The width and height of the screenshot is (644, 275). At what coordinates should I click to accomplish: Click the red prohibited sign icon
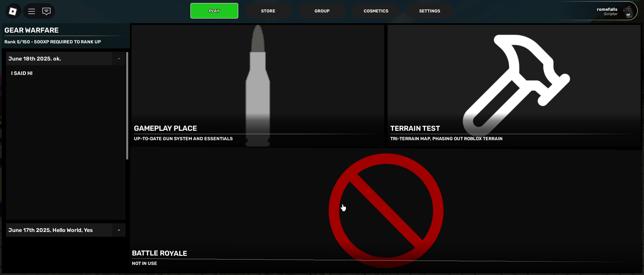point(386,211)
